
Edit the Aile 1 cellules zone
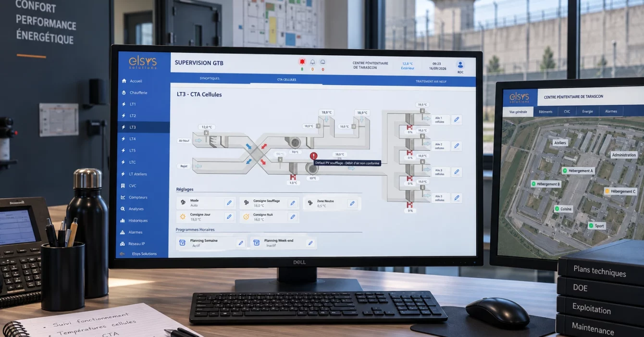pyautogui.click(x=457, y=120)
